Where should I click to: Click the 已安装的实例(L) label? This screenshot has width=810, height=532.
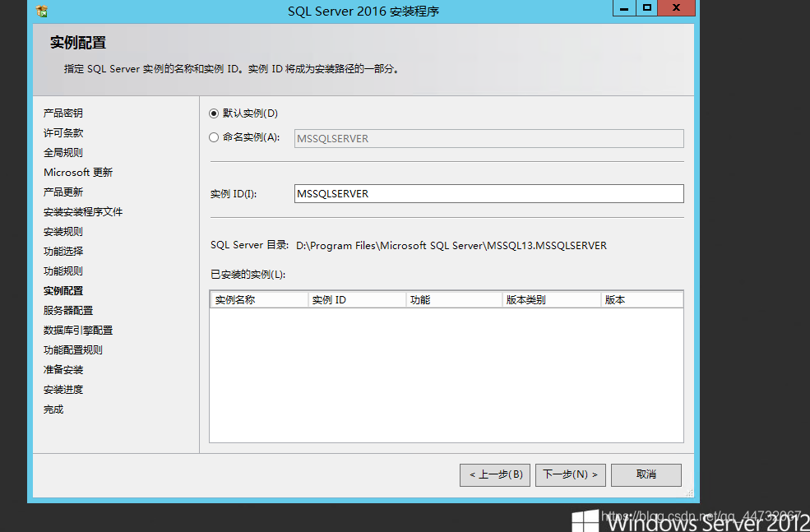coord(248,275)
